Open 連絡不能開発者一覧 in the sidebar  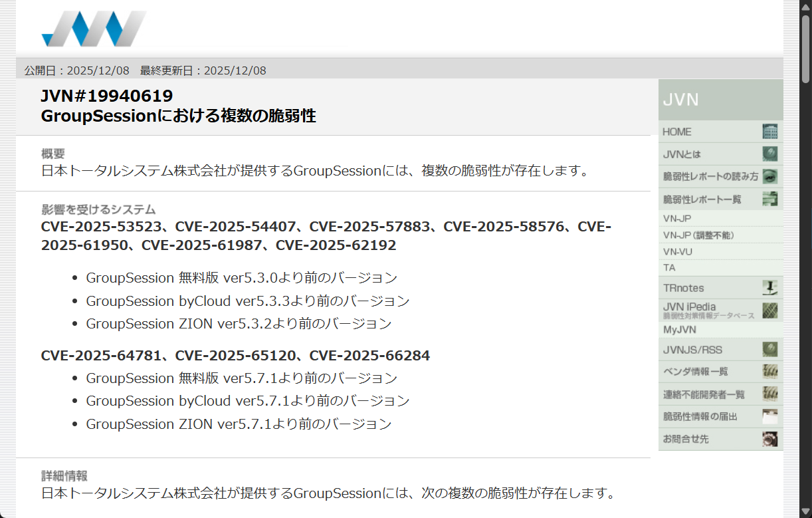(720, 394)
